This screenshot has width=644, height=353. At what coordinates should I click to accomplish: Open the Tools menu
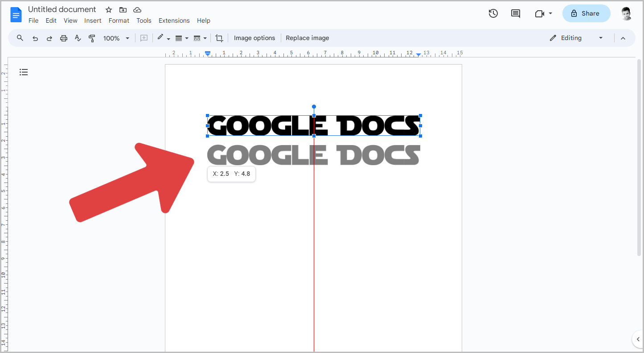pos(144,20)
